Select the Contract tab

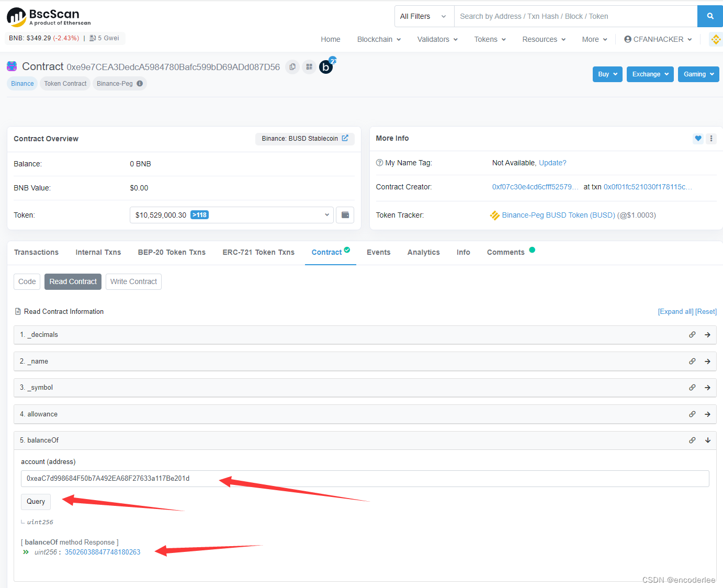point(330,252)
